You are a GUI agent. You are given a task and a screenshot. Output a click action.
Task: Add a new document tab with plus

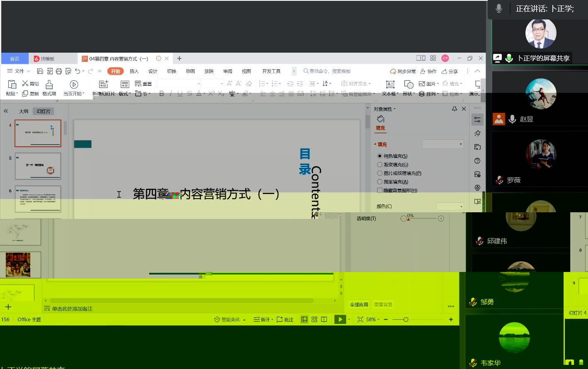click(179, 58)
